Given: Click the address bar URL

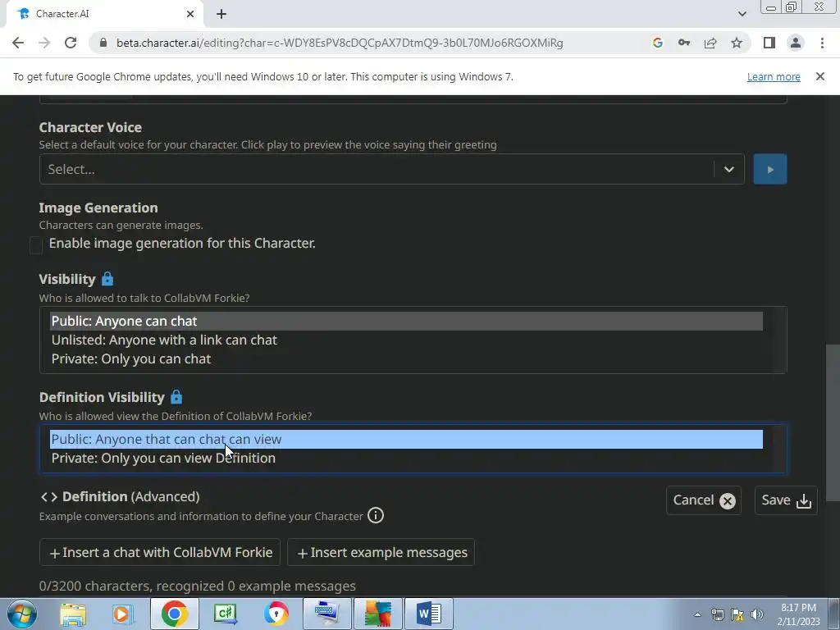Looking at the screenshot, I should [340, 43].
